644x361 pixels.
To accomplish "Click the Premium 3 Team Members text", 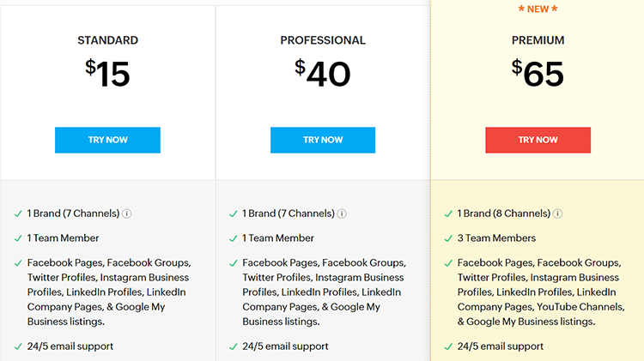I will (496, 238).
